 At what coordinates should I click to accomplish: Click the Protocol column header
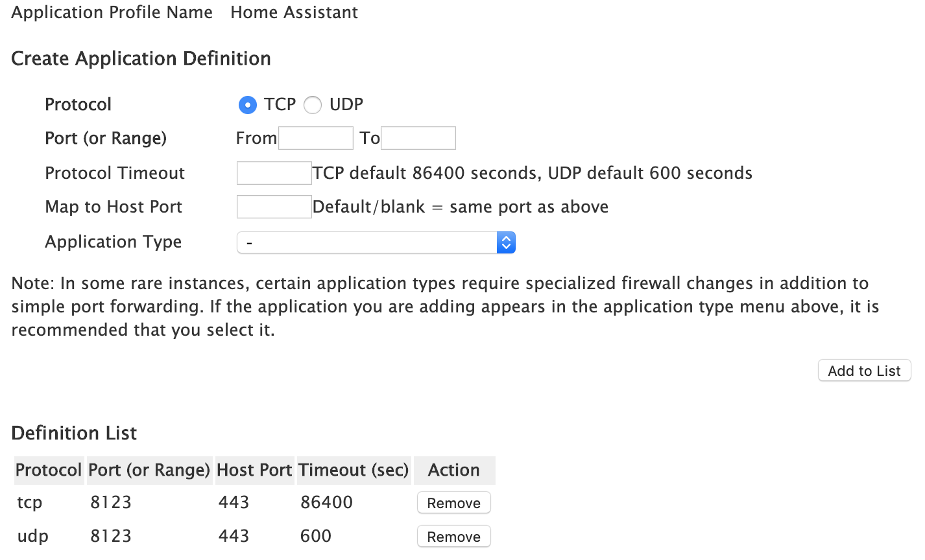click(x=49, y=470)
